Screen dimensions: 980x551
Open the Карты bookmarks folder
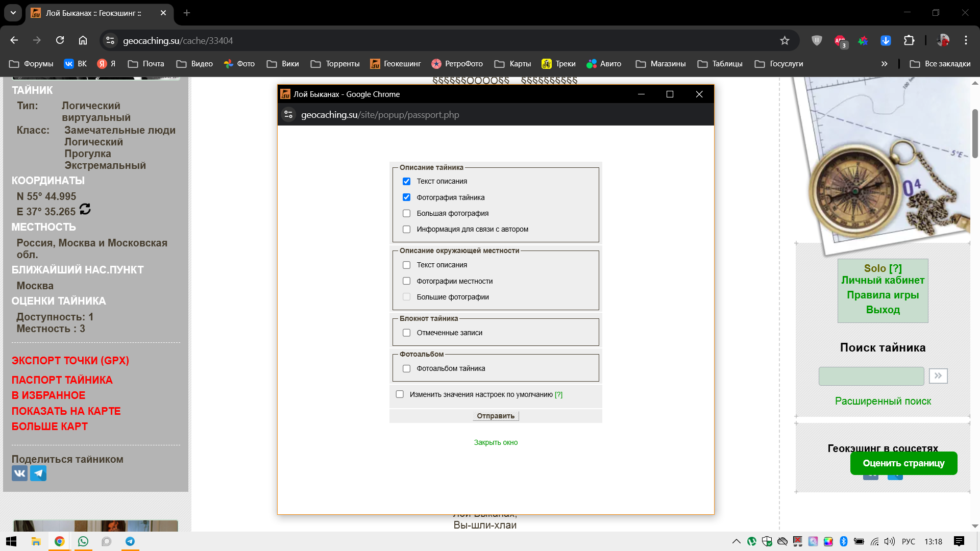pyautogui.click(x=513, y=64)
